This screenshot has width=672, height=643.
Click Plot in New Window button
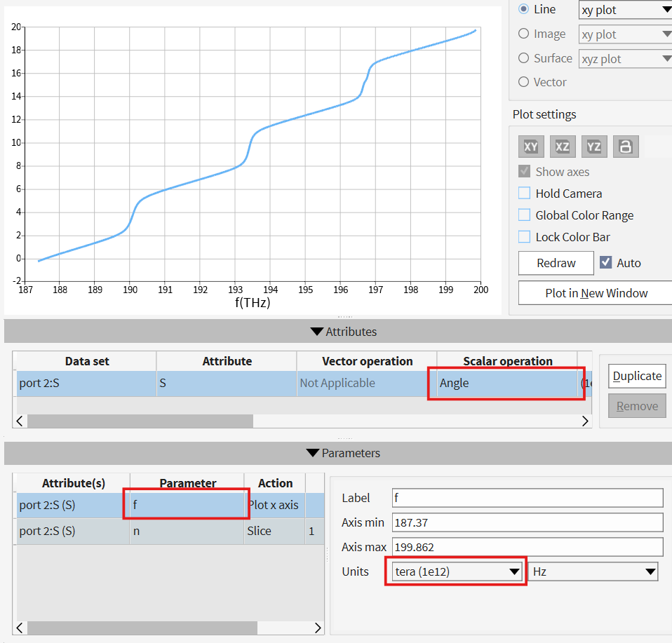pyautogui.click(x=596, y=293)
